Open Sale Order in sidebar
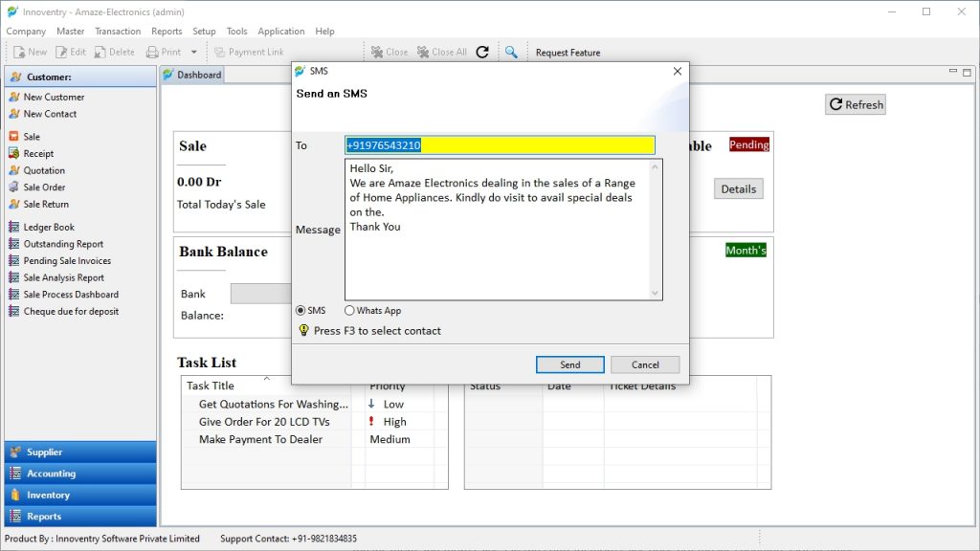This screenshot has width=980, height=551. click(44, 187)
